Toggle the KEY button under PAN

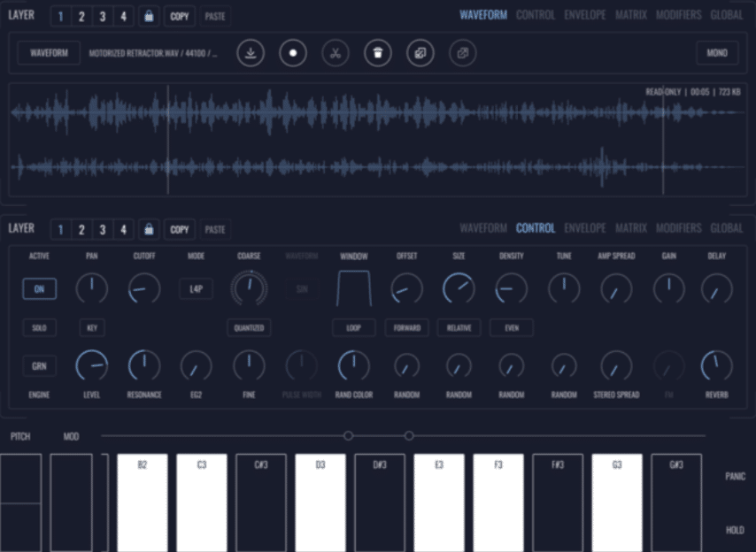point(91,327)
